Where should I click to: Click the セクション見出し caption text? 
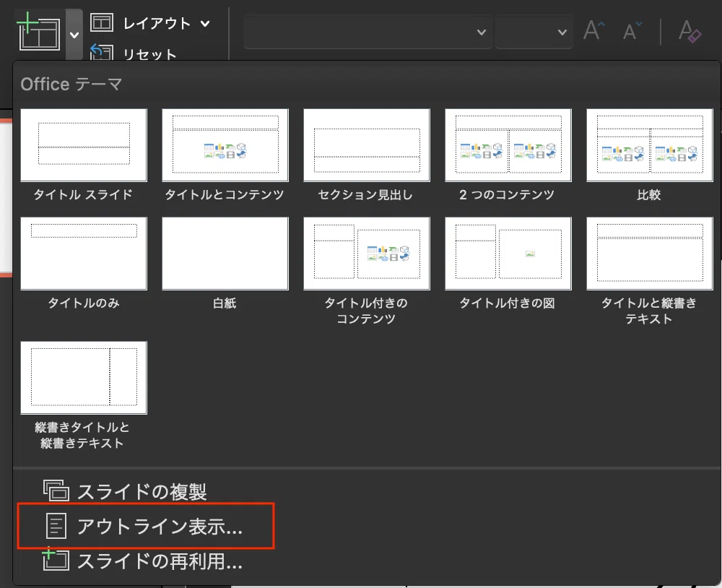point(365,195)
